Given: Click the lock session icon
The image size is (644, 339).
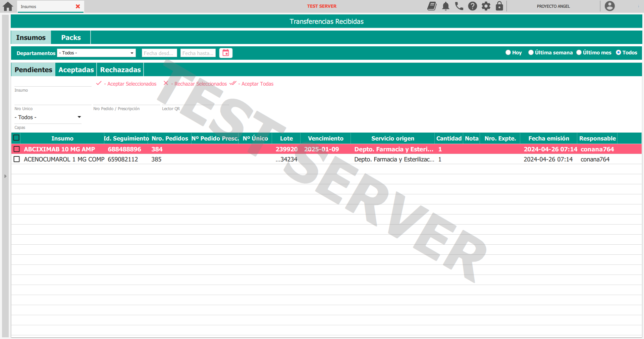Looking at the screenshot, I should point(499,6).
